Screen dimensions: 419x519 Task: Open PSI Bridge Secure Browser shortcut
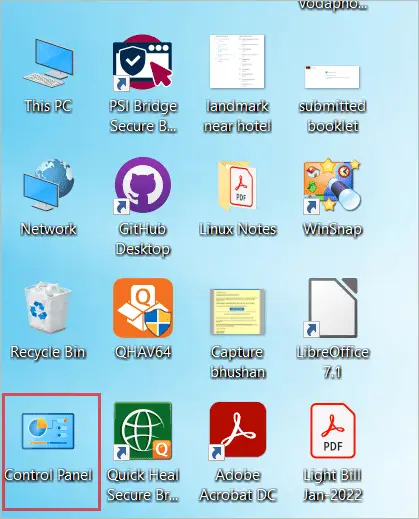point(143,63)
